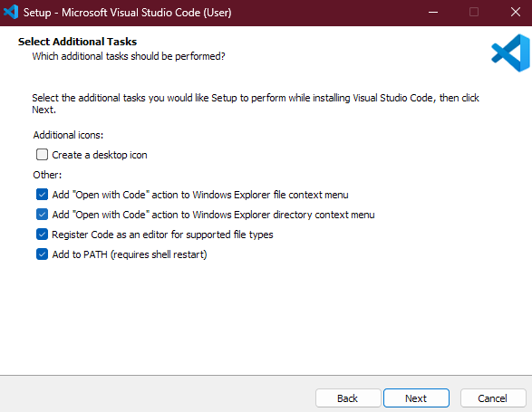Toggle Register Code as an editor checkbox
The image size is (532, 412).
coord(42,235)
